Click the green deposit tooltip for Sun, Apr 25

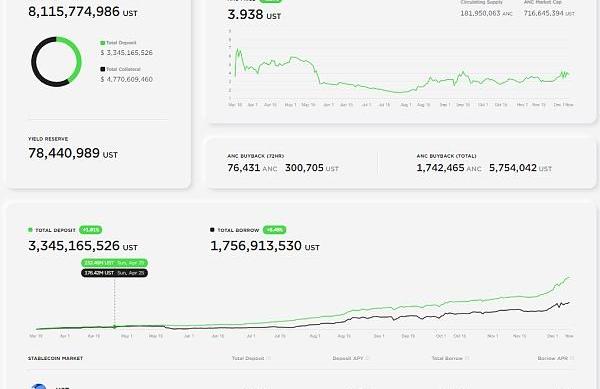click(114, 263)
